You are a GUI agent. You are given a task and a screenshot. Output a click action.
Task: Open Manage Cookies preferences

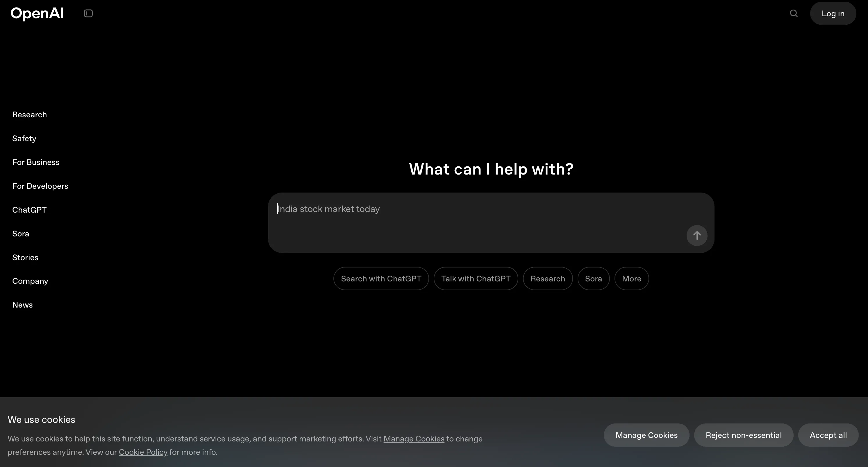(646, 435)
